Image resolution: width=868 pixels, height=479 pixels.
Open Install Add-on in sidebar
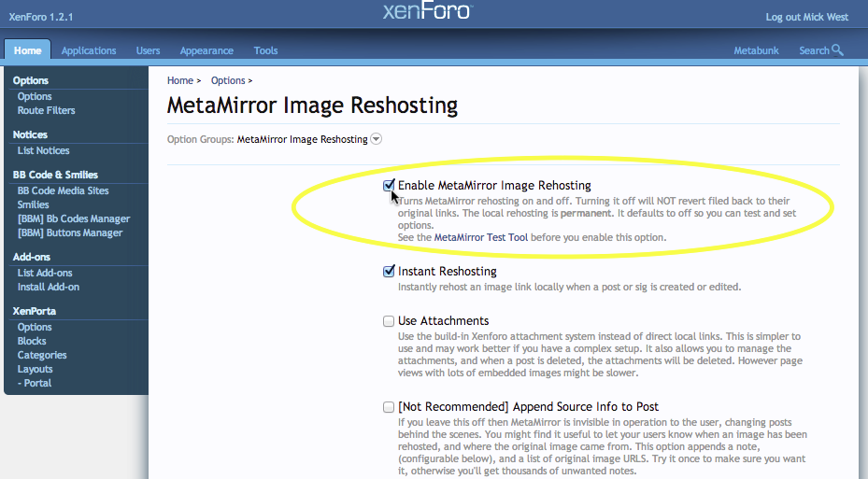coord(49,287)
